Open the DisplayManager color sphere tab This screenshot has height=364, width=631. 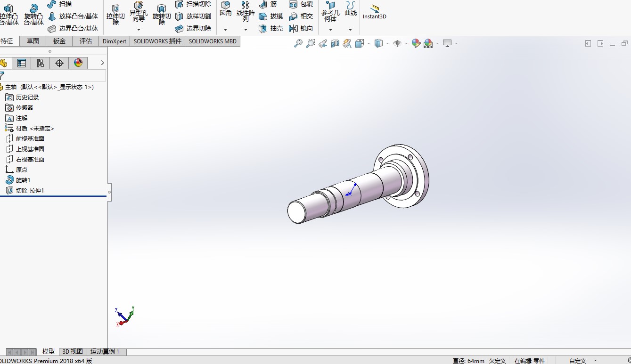78,63
